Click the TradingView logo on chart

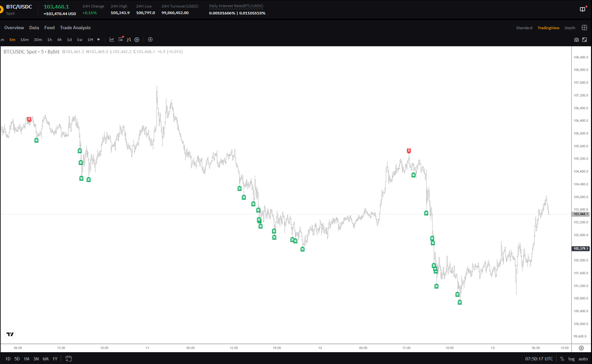click(10, 334)
